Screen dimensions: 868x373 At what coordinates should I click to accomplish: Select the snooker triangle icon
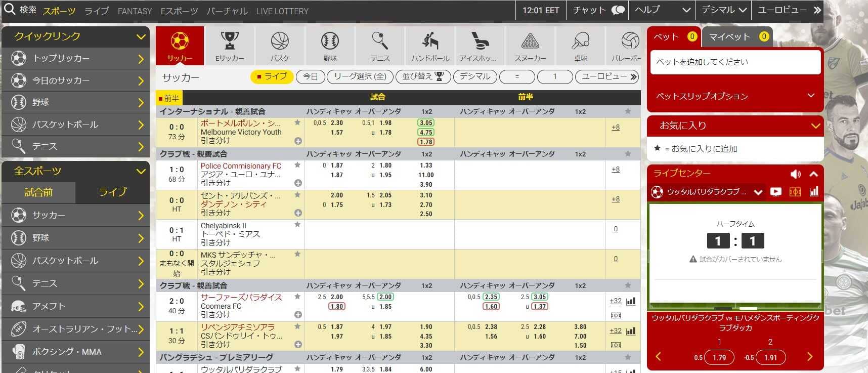[x=530, y=40]
